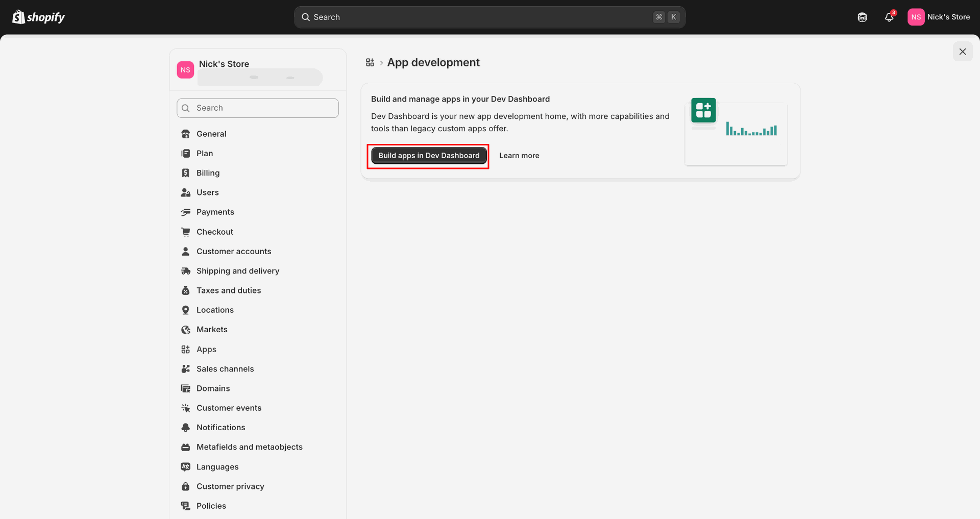Go to Taxes and duties
This screenshot has height=519, width=980.
pyautogui.click(x=229, y=290)
